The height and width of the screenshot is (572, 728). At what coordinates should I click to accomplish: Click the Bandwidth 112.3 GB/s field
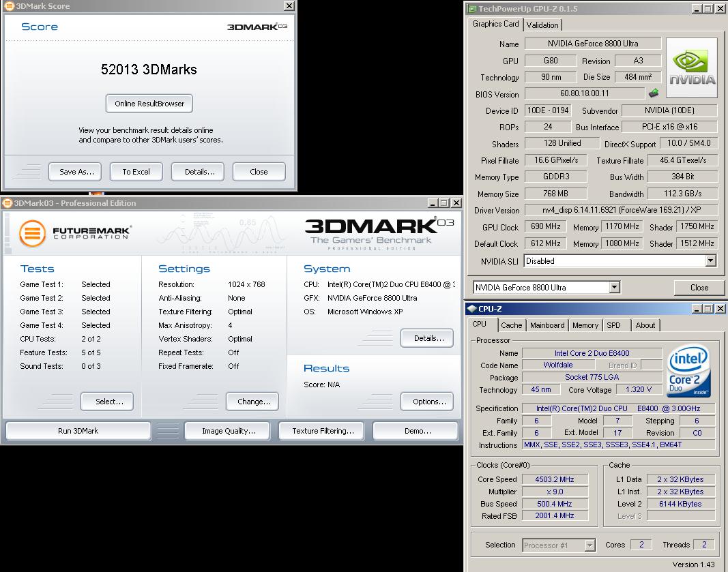[682, 194]
